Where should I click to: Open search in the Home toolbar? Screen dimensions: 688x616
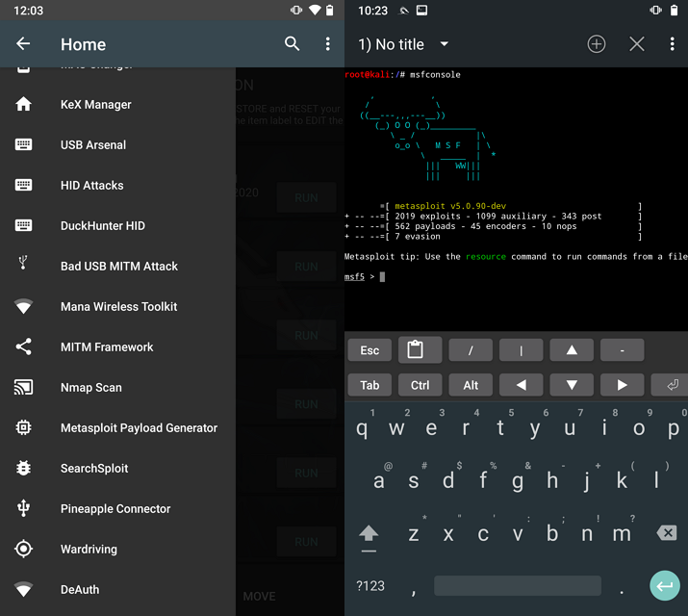[x=293, y=44]
